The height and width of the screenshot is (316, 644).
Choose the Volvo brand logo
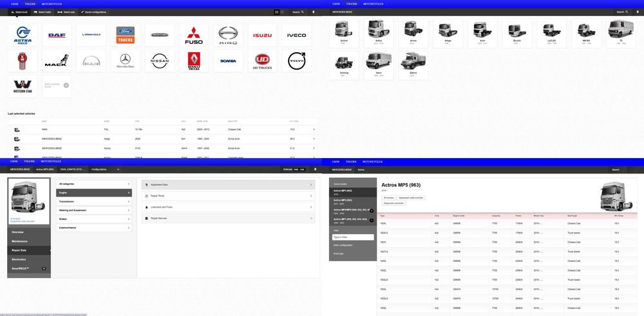pyautogui.click(x=296, y=61)
